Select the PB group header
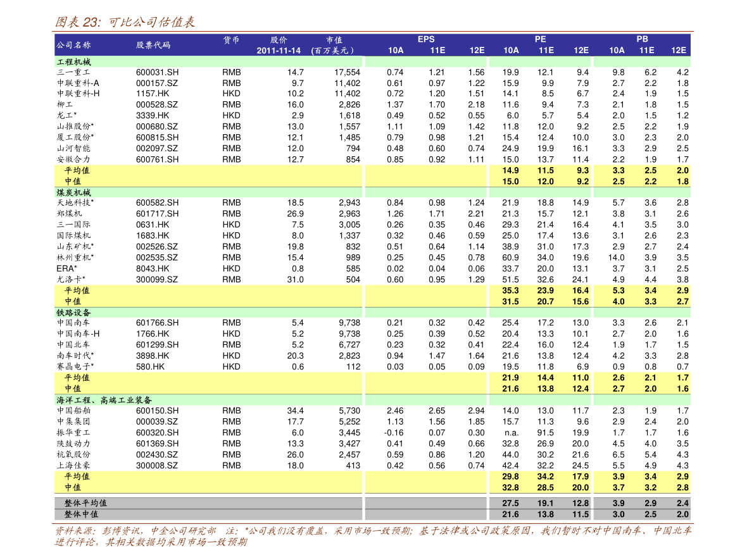This screenshot has width=754, height=560. coord(642,39)
